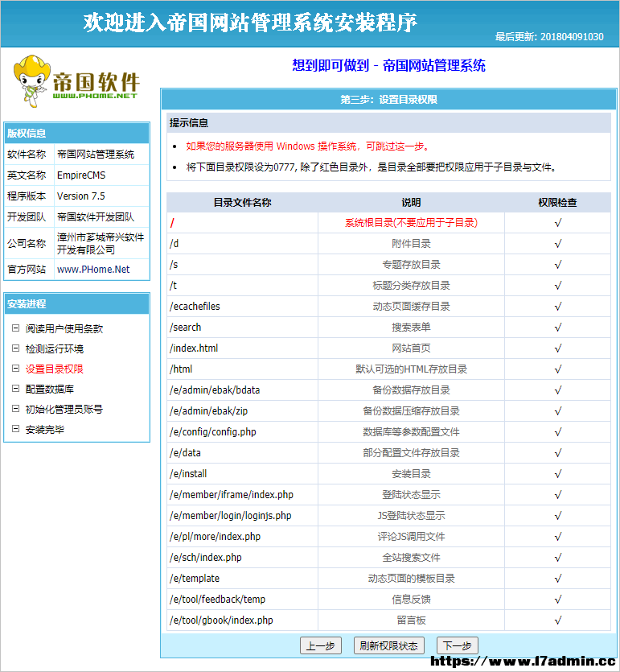
Task: Click the check mark for /e/tool/gbook/index.php
Action: (x=557, y=620)
